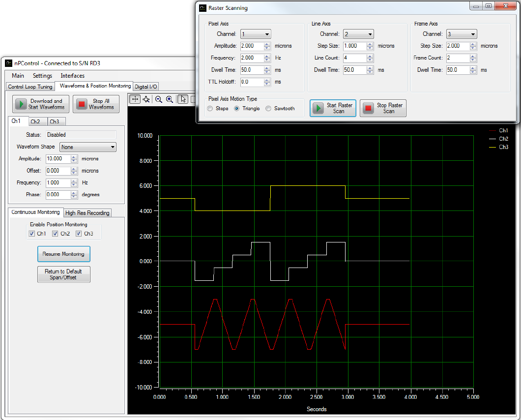The width and height of the screenshot is (521, 420).
Task: Switch to Control Loop Tuning tab
Action: click(30, 87)
